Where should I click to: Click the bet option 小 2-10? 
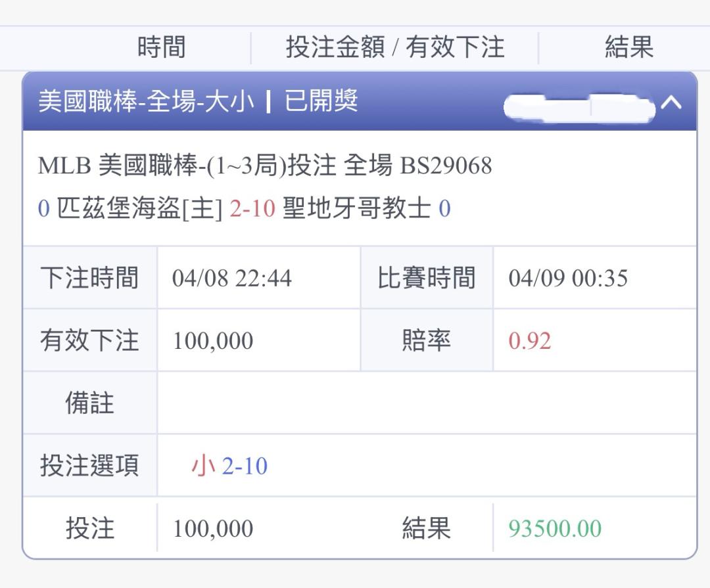tap(229, 466)
